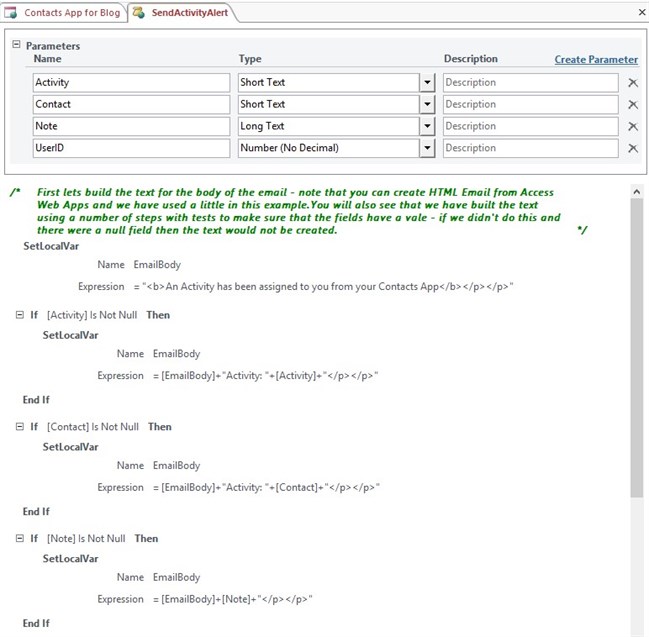Click the Create Parameter link
This screenshot has height=637, width=649.
pyautogui.click(x=596, y=59)
